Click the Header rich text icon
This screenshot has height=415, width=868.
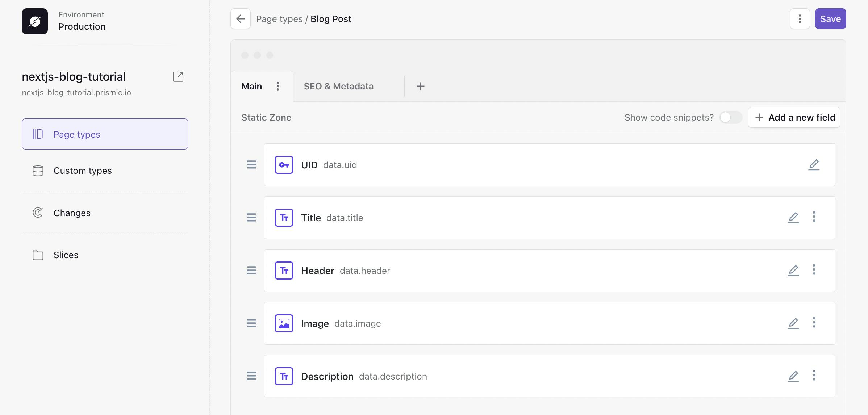click(x=284, y=270)
